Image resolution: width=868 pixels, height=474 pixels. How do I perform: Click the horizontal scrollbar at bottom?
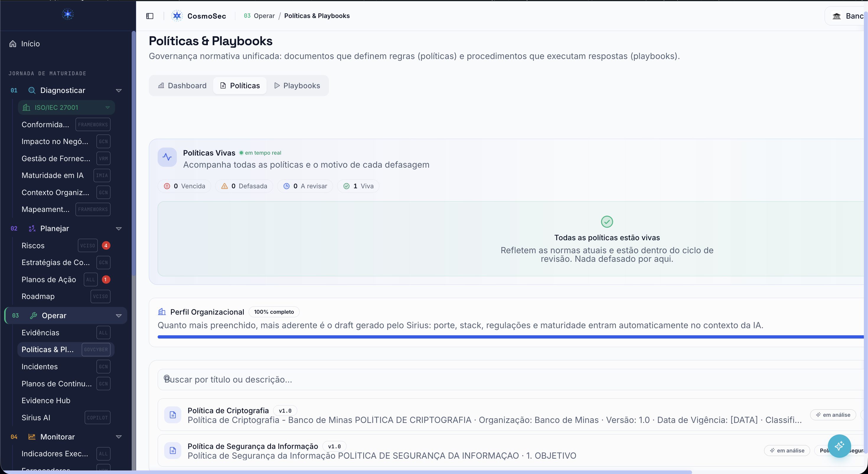click(x=347, y=472)
